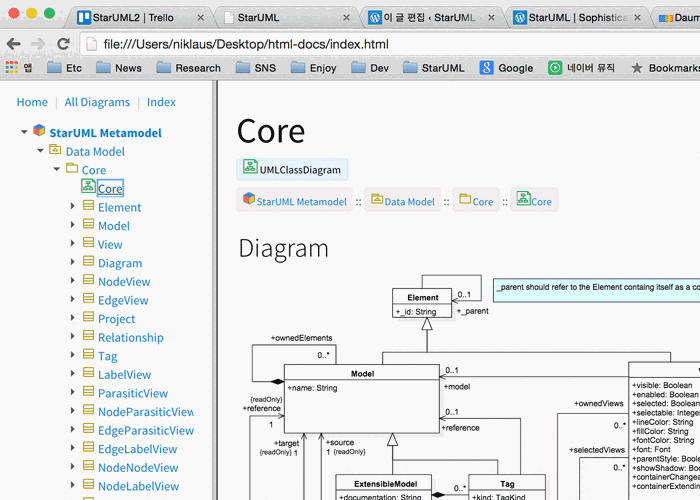Click the UMLClassDiagram badge icon

250,169
